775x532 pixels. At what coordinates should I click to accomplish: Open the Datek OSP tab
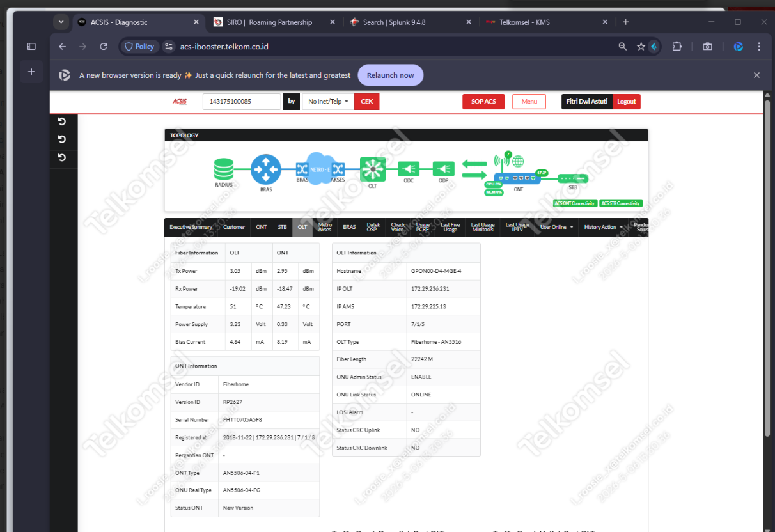[x=373, y=227]
